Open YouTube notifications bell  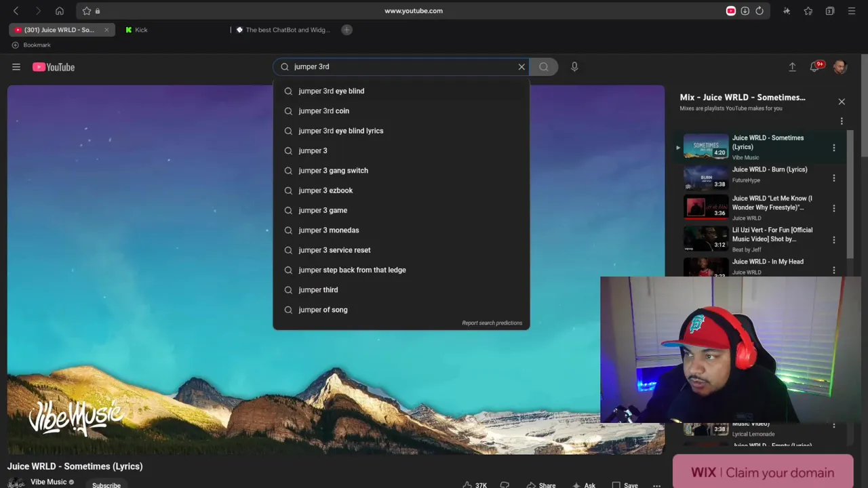click(815, 66)
